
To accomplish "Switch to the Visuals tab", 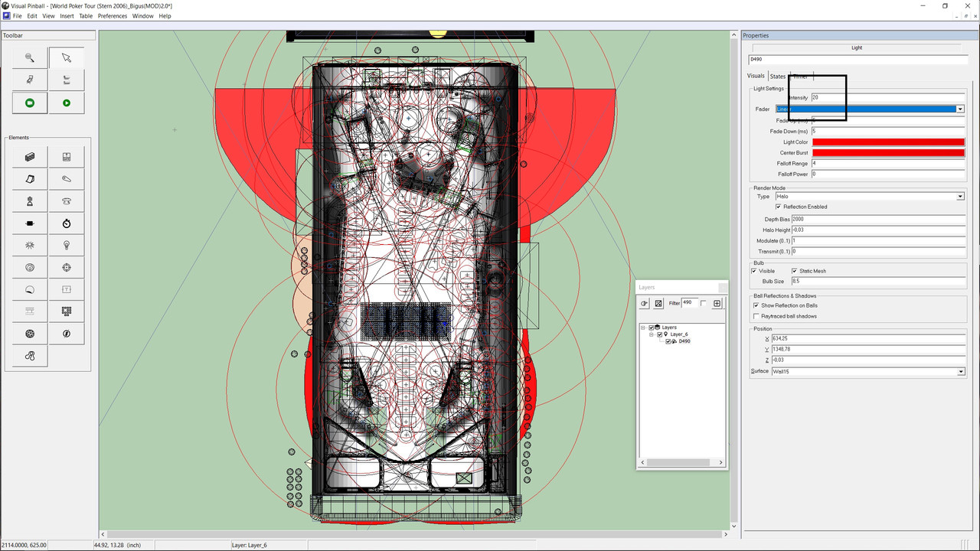I will (x=756, y=76).
